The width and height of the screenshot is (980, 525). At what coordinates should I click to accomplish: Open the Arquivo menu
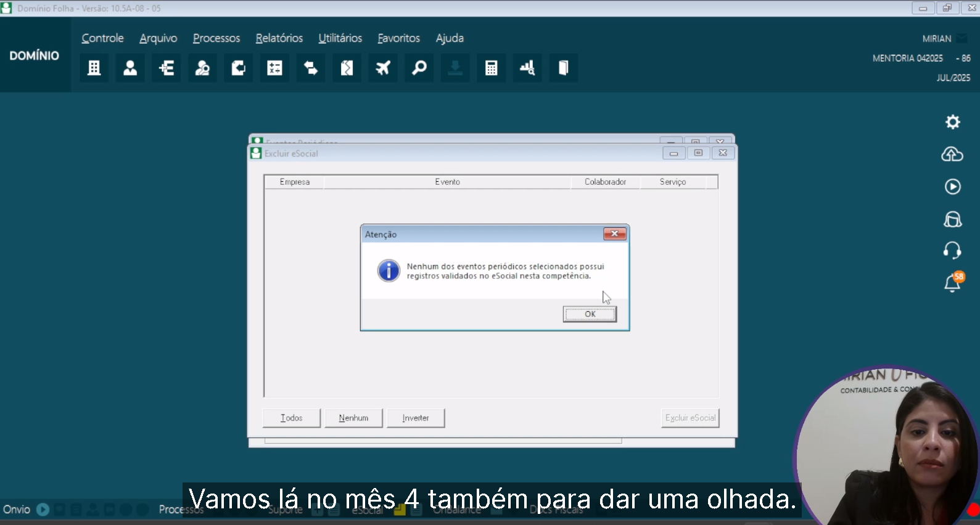tap(159, 38)
